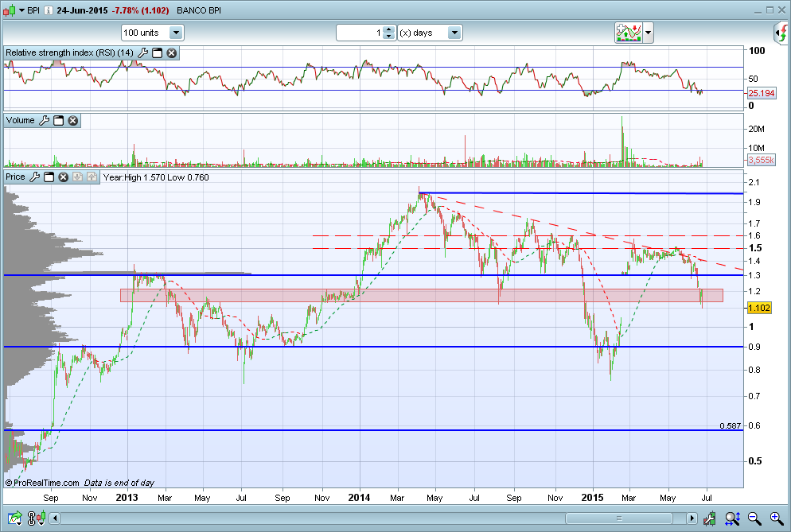Open the (x) days timeframe dropdown
Viewport: 791px width, 532px height.
(x=454, y=33)
